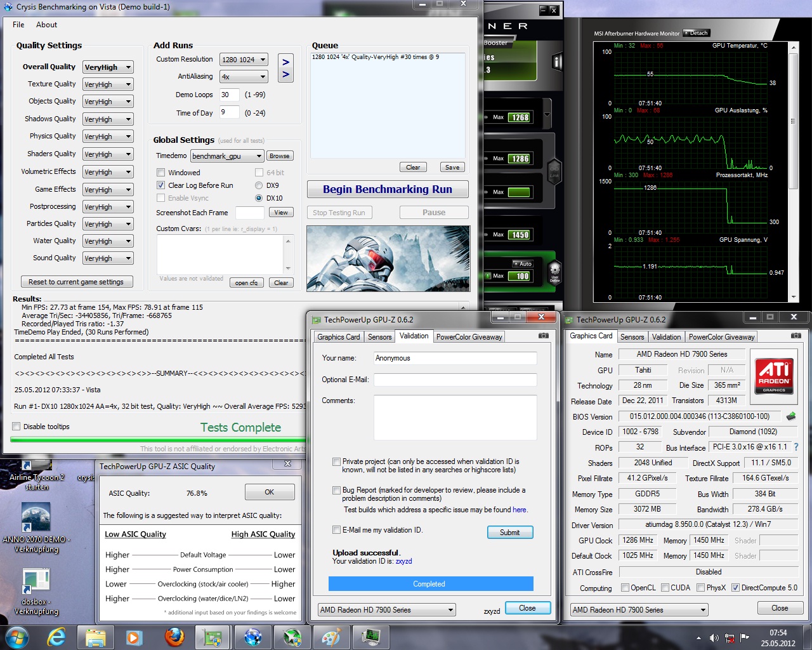The image size is (812, 650).
Task: Switch to the globe application taskbar icon
Action: pos(252,637)
